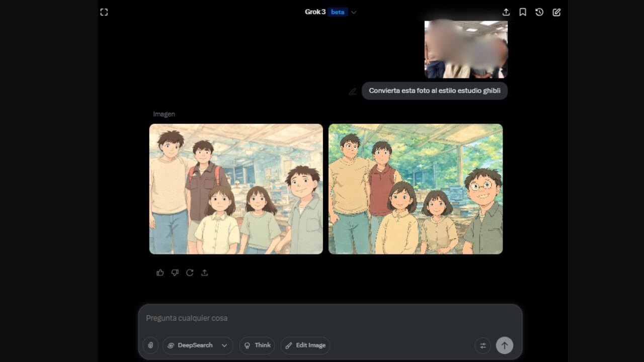Share the generated images with the export icon
This screenshot has height=362, width=644.
point(204,273)
